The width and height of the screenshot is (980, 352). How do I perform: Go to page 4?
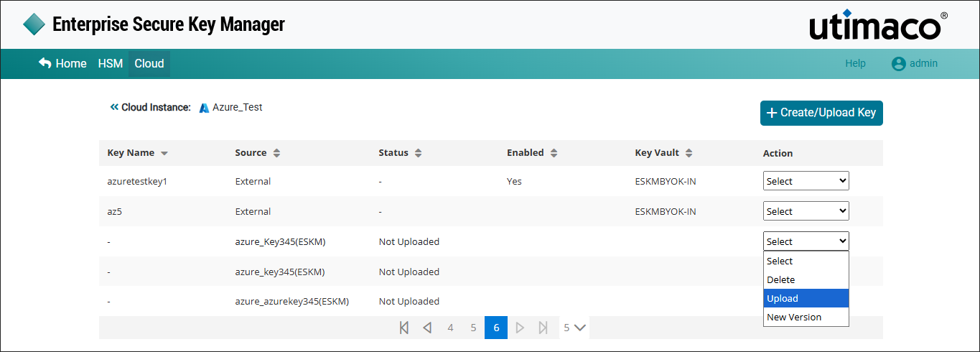click(x=450, y=328)
